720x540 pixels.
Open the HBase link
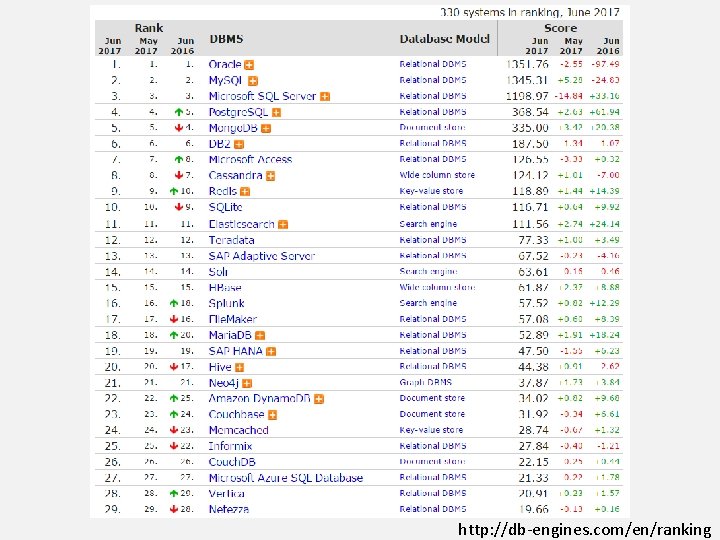(x=225, y=287)
